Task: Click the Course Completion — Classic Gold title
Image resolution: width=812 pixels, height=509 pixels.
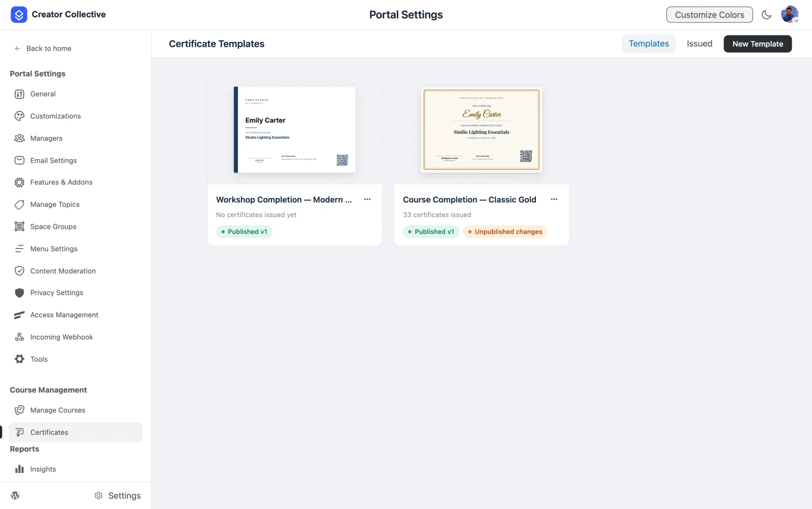Action: tap(469, 200)
